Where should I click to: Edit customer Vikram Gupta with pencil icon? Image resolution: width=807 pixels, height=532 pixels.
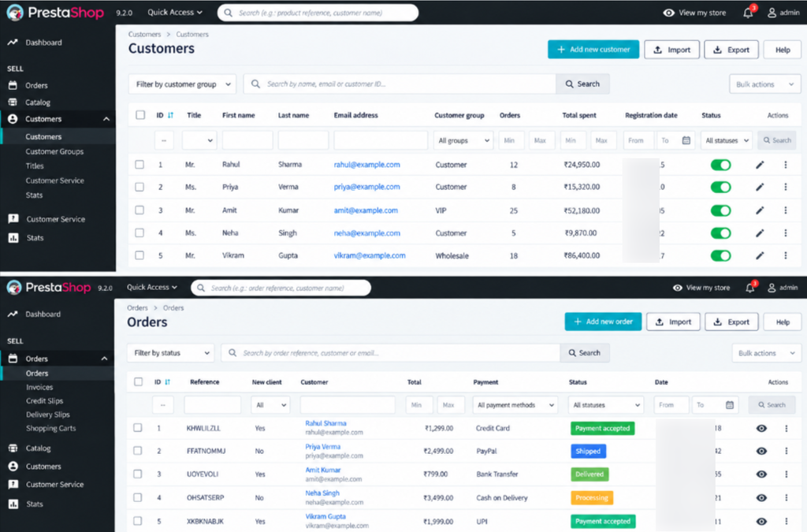(x=760, y=255)
